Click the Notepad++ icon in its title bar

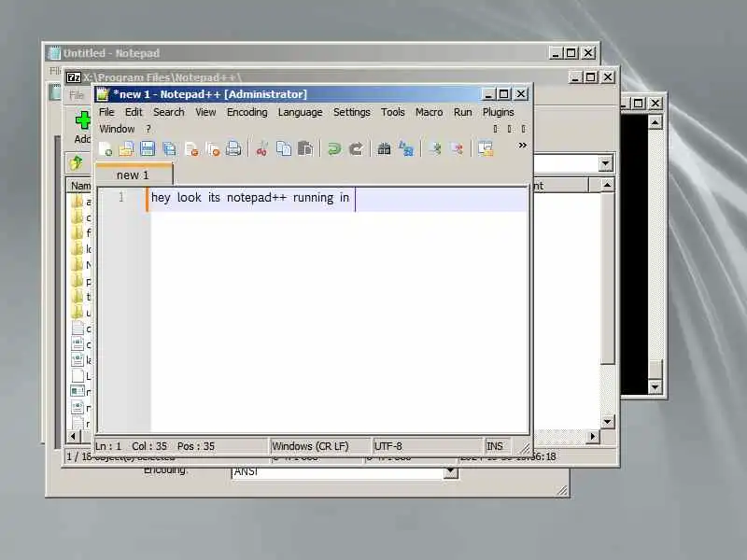(103, 94)
